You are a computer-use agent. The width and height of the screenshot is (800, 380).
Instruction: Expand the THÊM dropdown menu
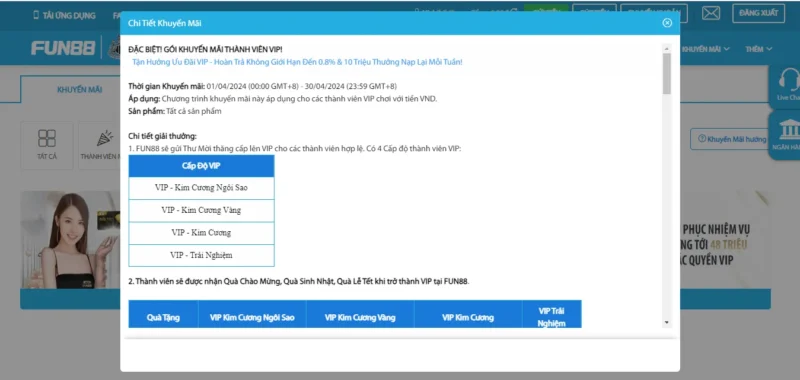[x=759, y=49]
